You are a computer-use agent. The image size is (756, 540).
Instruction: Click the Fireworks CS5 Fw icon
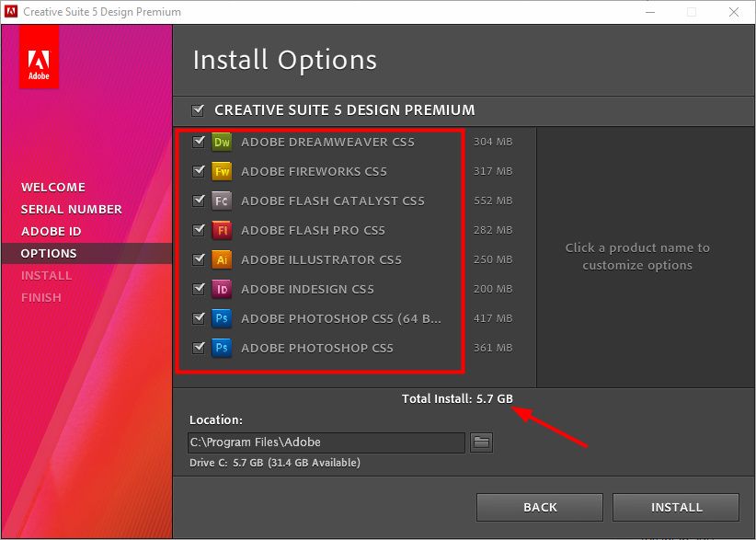coord(221,171)
